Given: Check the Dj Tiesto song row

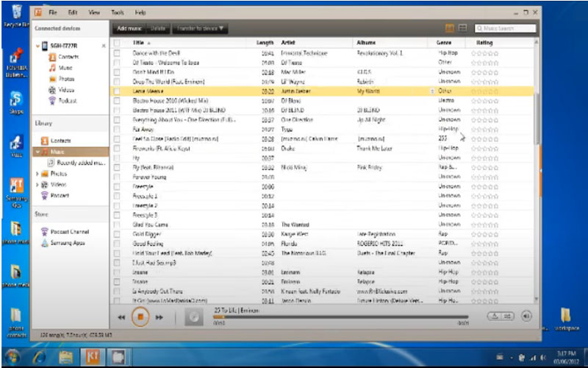Looking at the screenshot, I should 117,63.
